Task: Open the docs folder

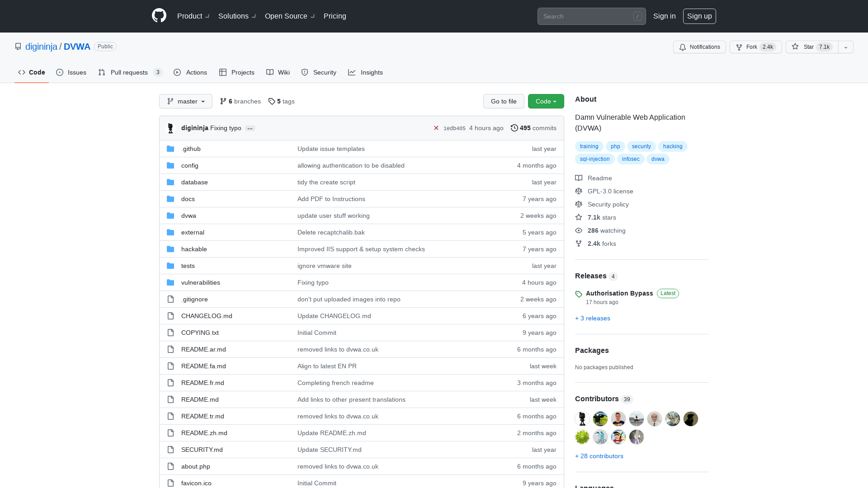Action: [x=188, y=199]
